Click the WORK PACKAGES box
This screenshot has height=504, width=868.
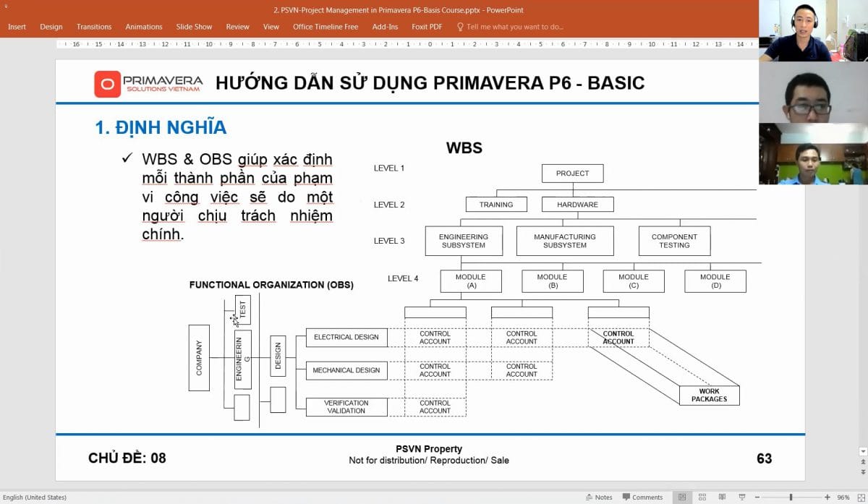(x=709, y=395)
